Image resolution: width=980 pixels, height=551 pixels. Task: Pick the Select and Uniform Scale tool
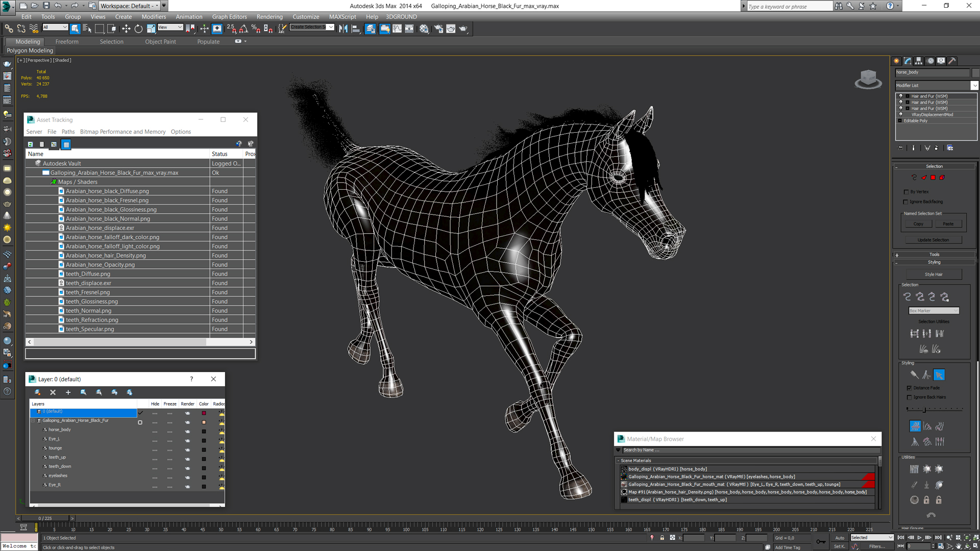[151, 29]
